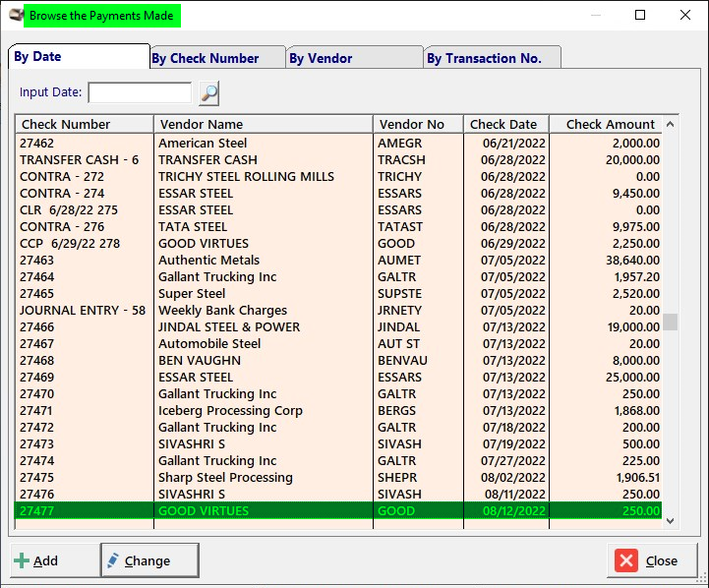Viewport: 709px width, 588px height.
Task: Click check date 08/02/2022
Action: [513, 478]
